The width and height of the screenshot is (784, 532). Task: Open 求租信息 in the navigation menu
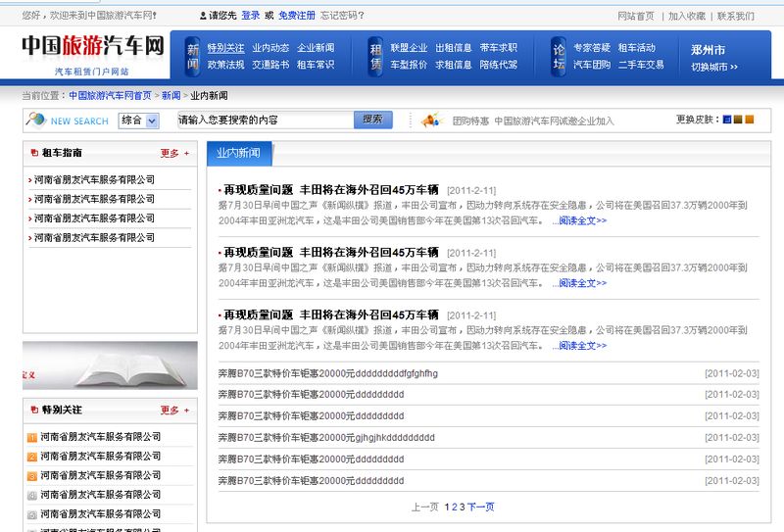454,65
